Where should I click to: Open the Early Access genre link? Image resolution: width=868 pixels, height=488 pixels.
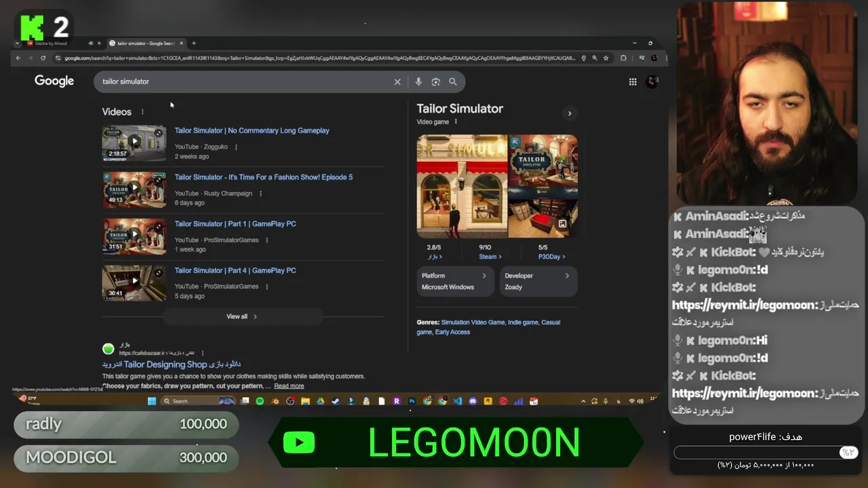(452, 332)
